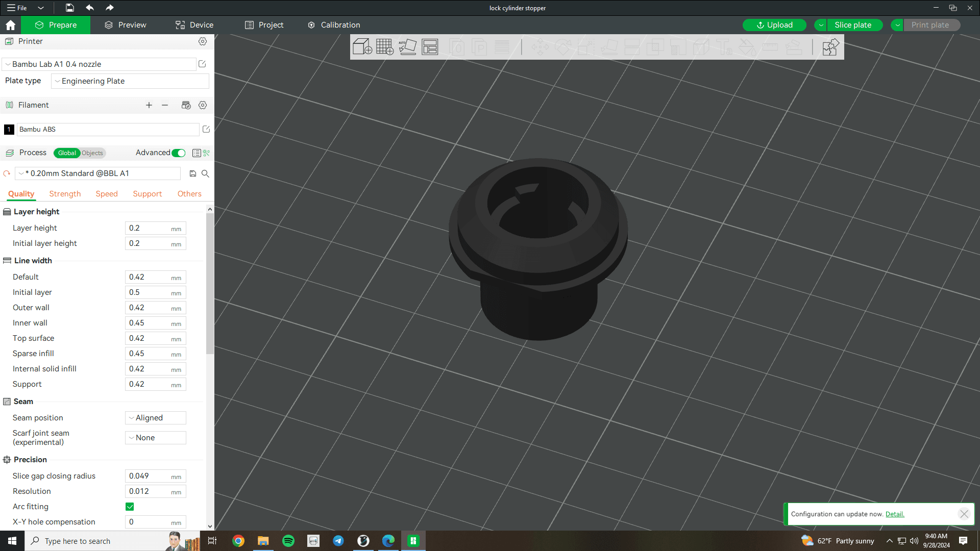Open AMS filament sync icon
This screenshot has width=980, height=551.
coord(186,105)
